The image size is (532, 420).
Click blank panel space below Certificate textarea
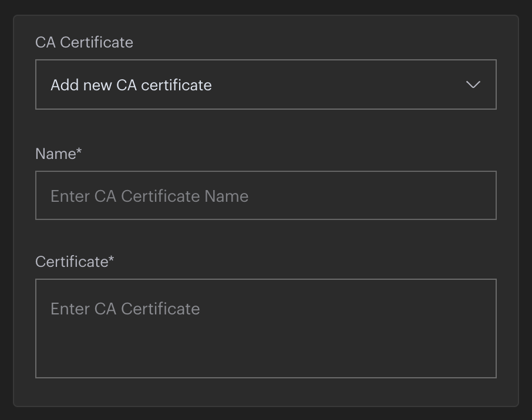coord(265,392)
